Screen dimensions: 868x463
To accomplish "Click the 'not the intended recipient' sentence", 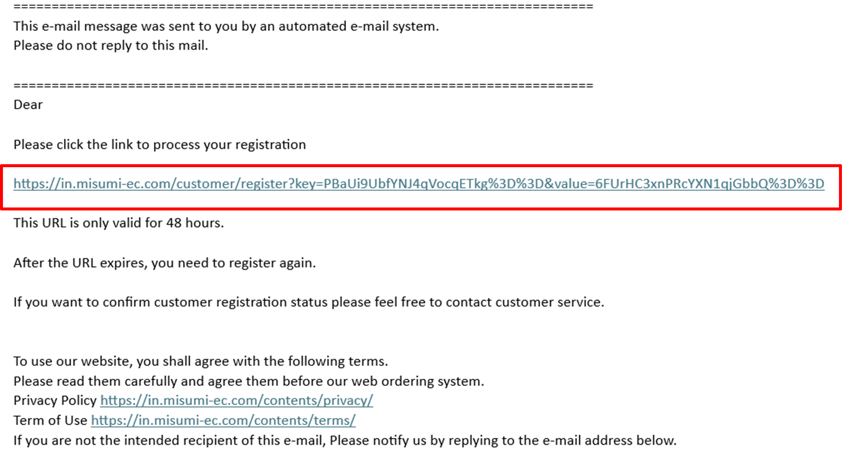I will pyautogui.click(x=344, y=440).
